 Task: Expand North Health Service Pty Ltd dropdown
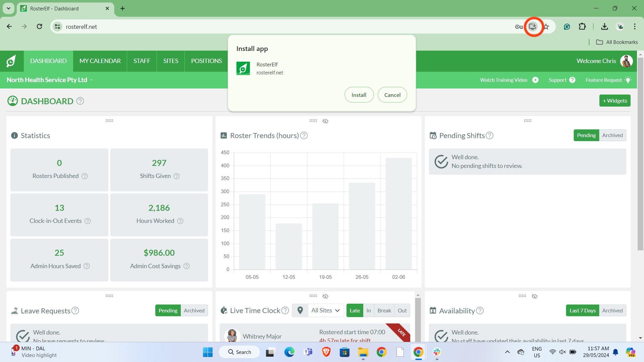click(92, 80)
